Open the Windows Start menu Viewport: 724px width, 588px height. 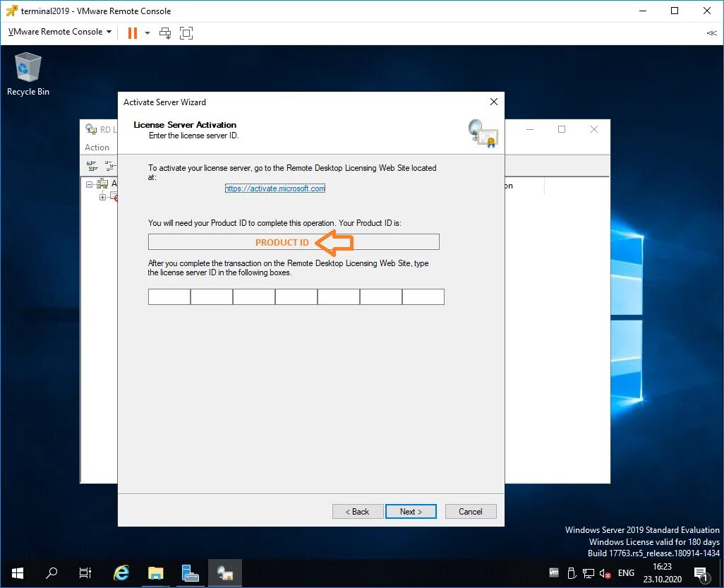point(18,573)
